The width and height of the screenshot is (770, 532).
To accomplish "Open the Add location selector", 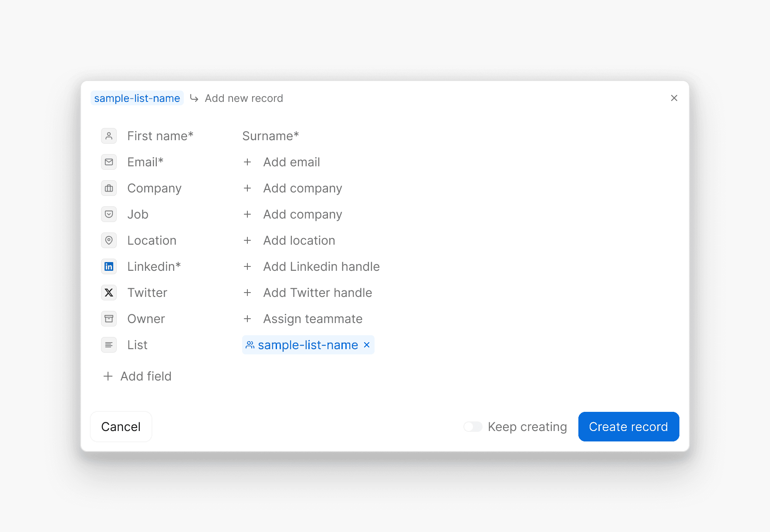I will click(x=299, y=240).
